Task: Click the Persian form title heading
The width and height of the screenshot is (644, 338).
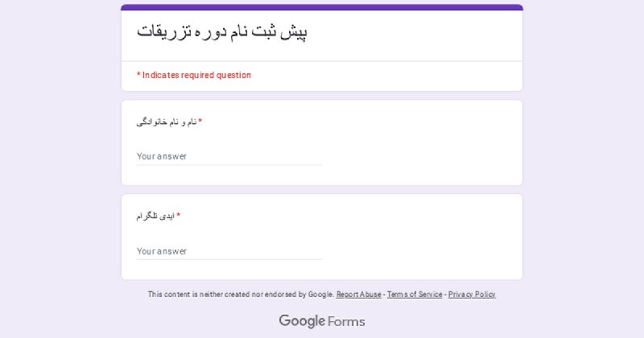Action: click(x=222, y=31)
